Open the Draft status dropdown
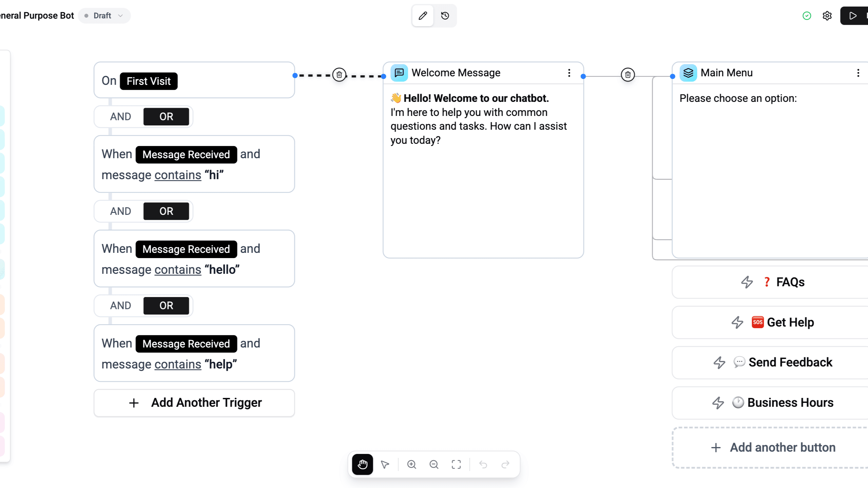Image resolution: width=868 pixels, height=488 pixels. [x=104, y=15]
